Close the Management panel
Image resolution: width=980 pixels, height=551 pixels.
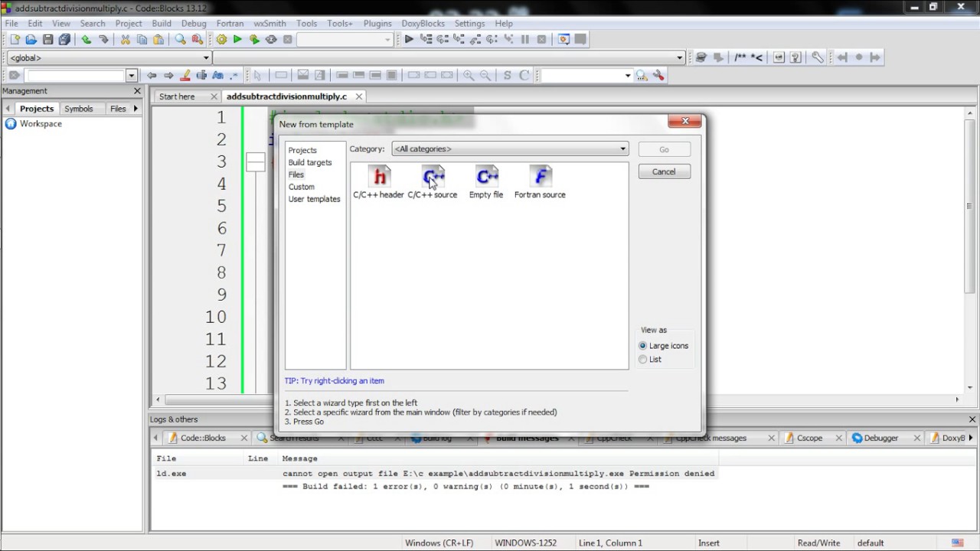[137, 91]
